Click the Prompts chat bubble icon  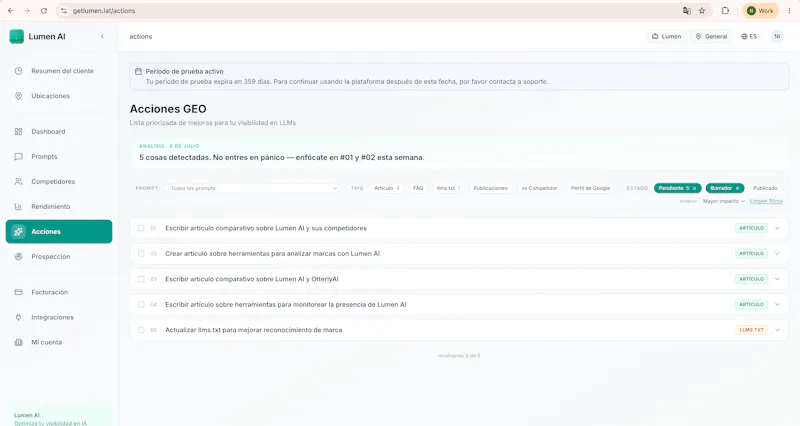coord(18,157)
